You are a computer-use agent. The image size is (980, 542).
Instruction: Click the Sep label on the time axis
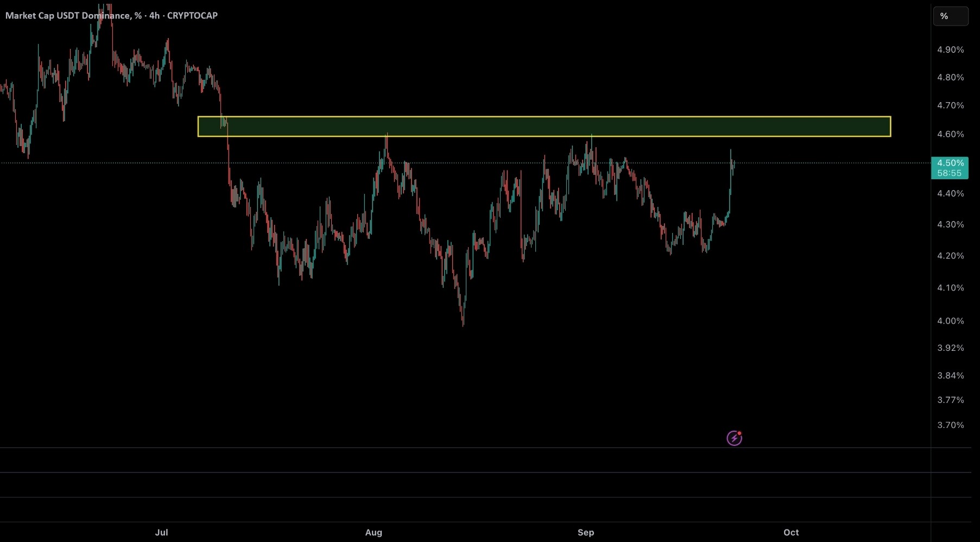tap(586, 532)
